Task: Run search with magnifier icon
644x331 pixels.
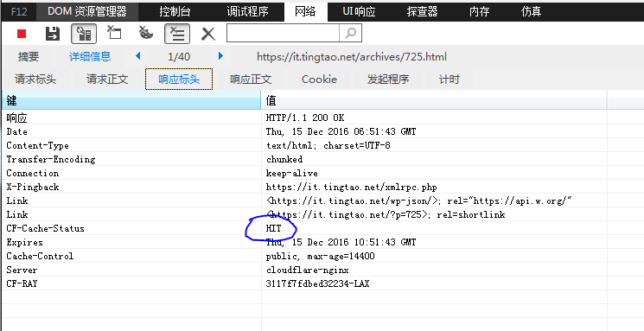Action: coord(350,33)
